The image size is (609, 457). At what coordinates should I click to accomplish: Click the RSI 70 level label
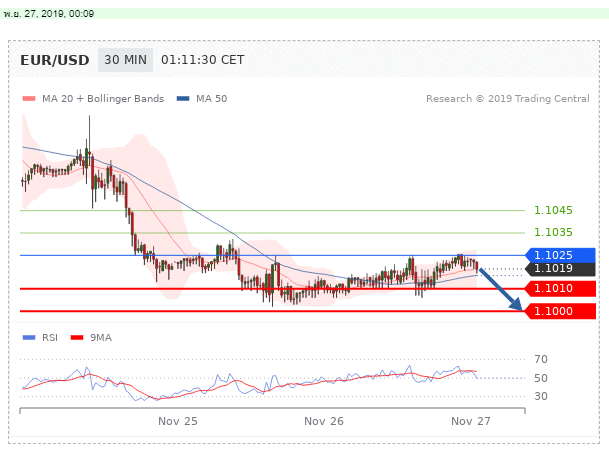pyautogui.click(x=541, y=359)
